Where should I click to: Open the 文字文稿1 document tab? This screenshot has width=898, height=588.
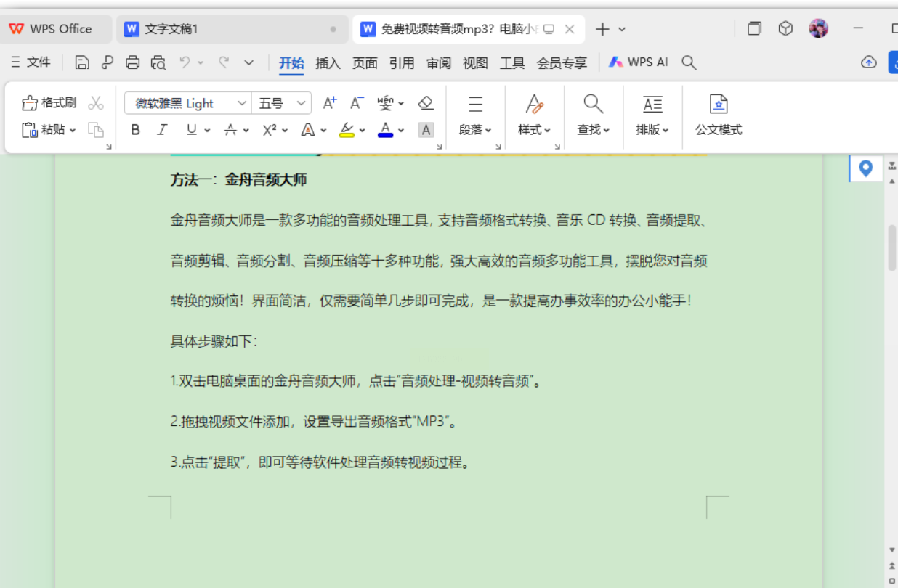171,29
